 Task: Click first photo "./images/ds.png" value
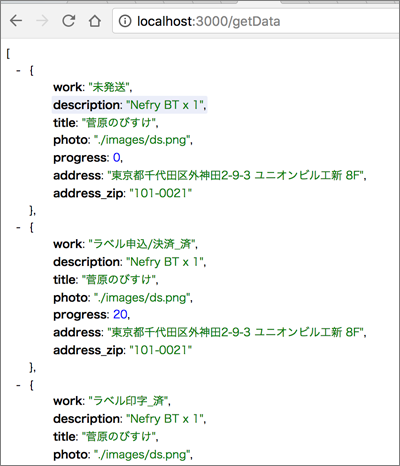pyautogui.click(x=142, y=140)
